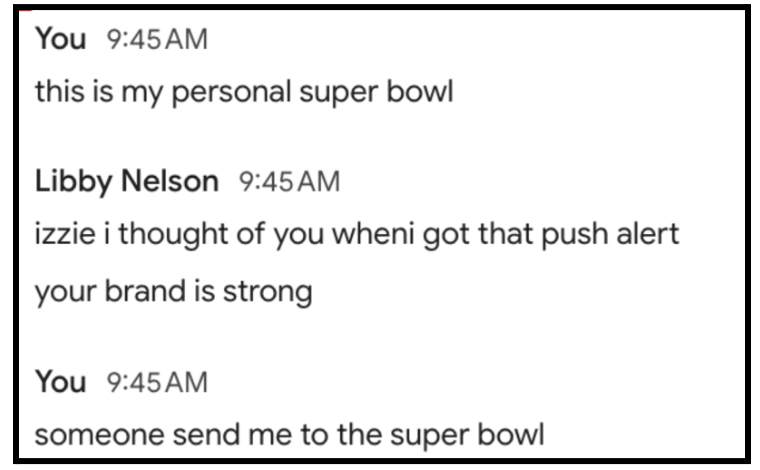
Task: Click the "You" sender name on the first message
Action: click(60, 42)
